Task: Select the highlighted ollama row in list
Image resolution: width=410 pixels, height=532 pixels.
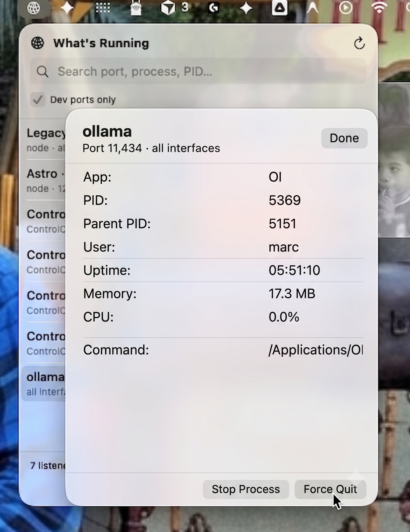Action: point(43,384)
